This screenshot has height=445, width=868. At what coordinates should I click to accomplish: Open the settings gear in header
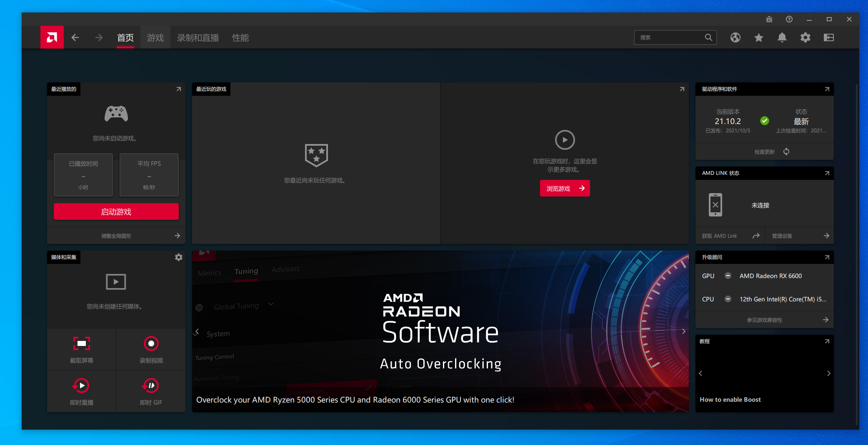[805, 37]
